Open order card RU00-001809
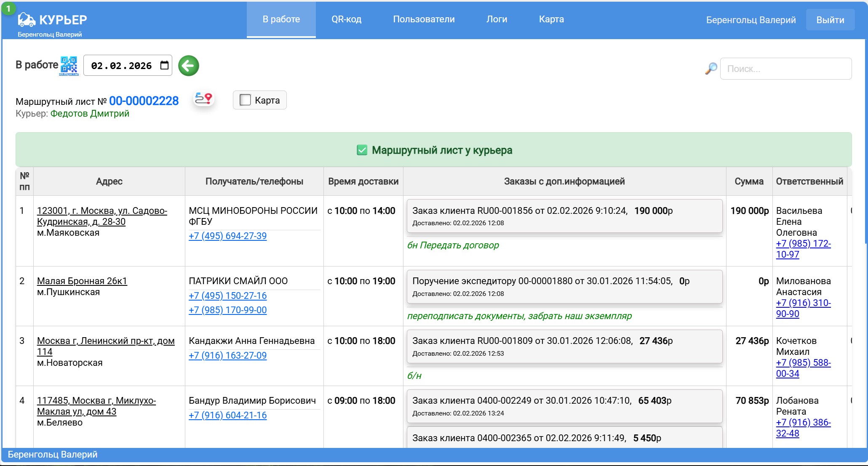 pos(564,346)
